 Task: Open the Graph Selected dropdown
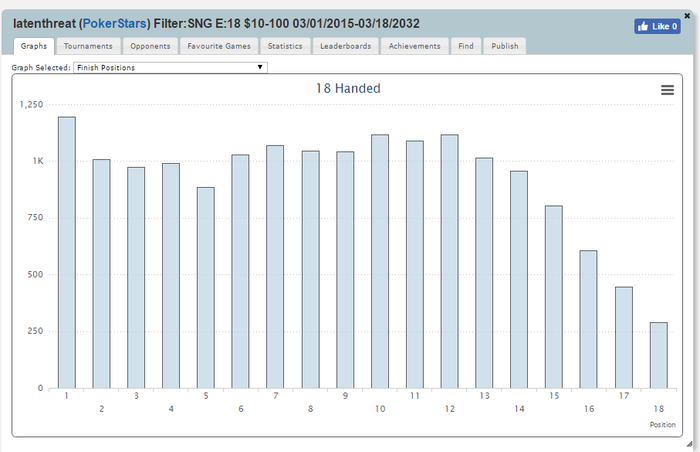(x=170, y=67)
